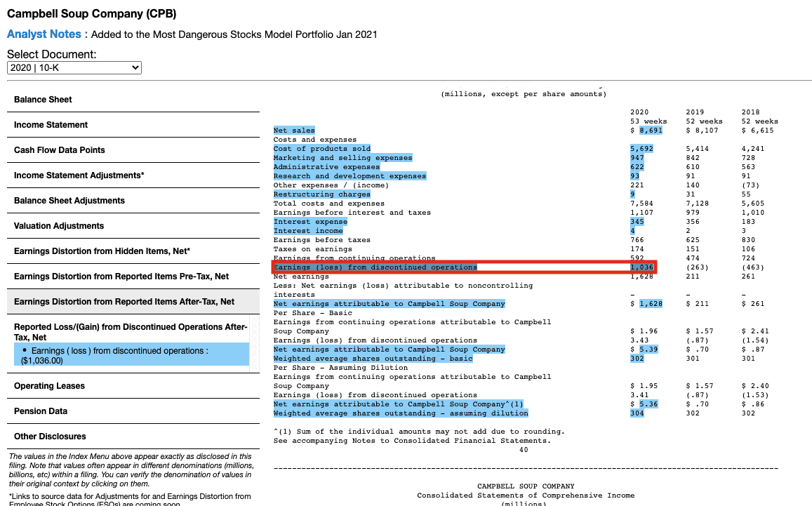Click highlighted Weighted average shares outstanding – basic

pos(373,359)
